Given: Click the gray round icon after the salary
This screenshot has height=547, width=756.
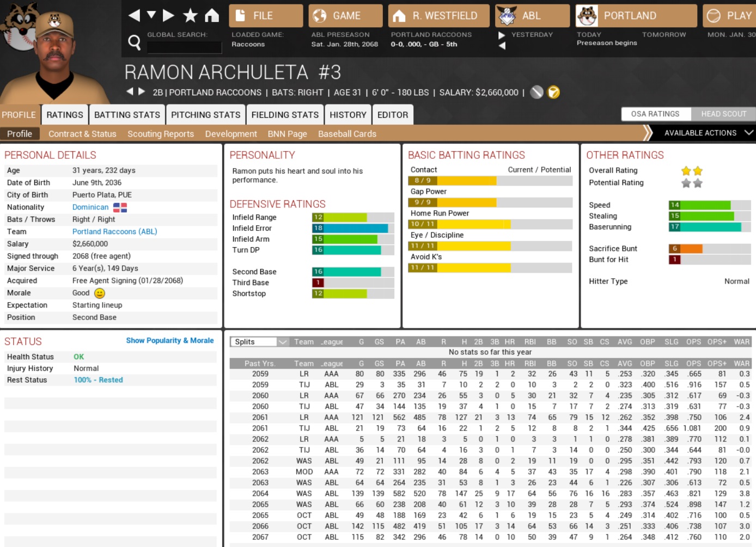Looking at the screenshot, I should pyautogui.click(x=537, y=92).
